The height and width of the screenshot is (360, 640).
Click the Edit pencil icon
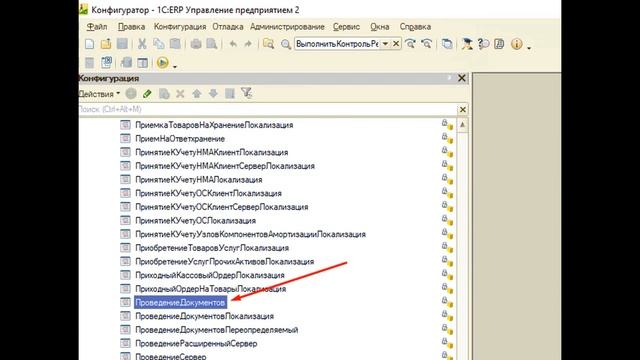tap(147, 94)
